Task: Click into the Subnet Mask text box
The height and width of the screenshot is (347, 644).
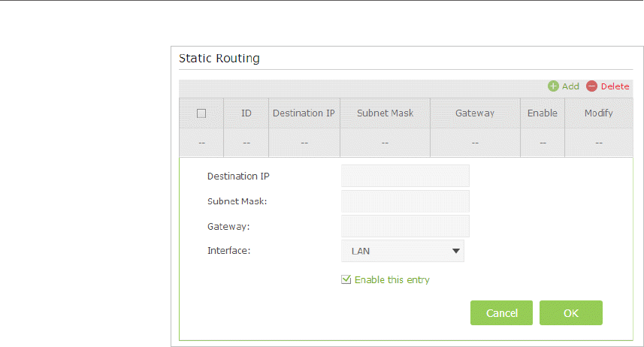Action: [405, 201]
